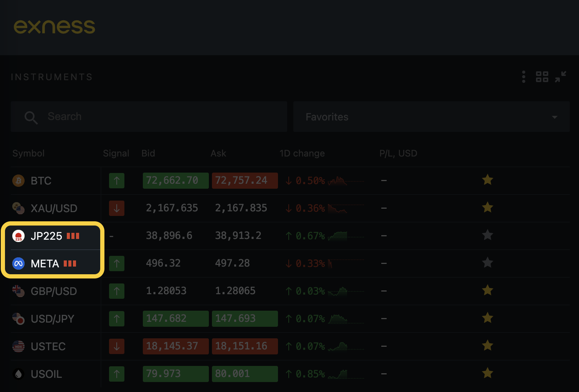579x392 pixels.
Task: Click USOIL ask 80.001
Action: pyautogui.click(x=245, y=374)
